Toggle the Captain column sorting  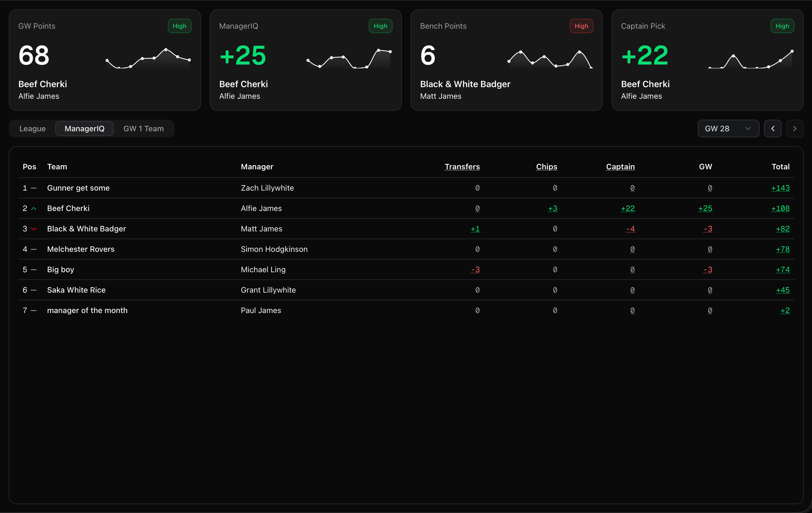tap(620, 167)
